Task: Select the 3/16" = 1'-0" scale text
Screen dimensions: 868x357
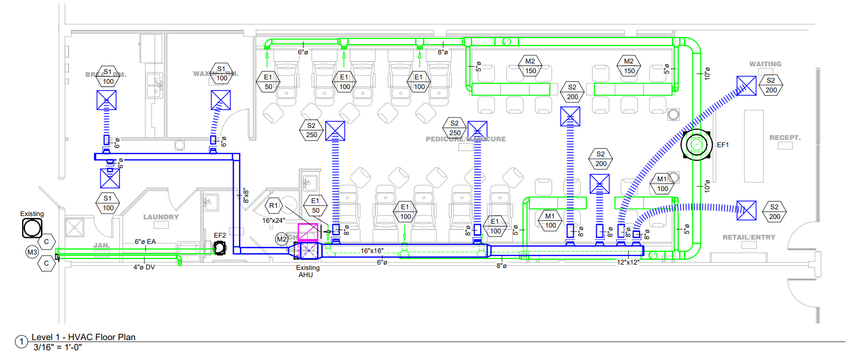Action: (x=58, y=347)
